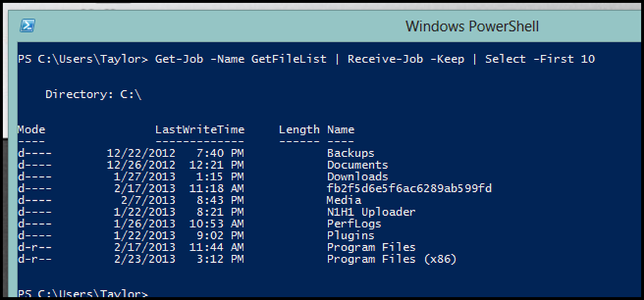Viewport: 644px width, 300px height.
Task: Click the 11:18 AM time entry
Action: point(217,189)
